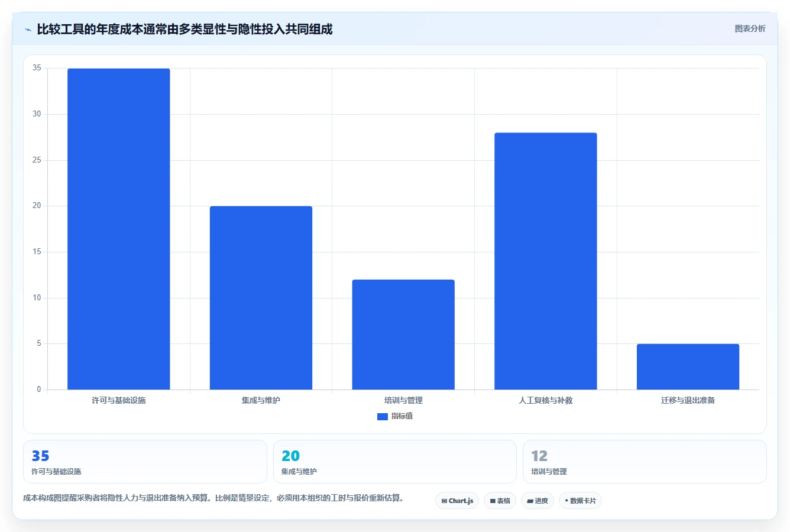Click the y-axis value 35
Screen dimensions: 790x532
(x=37, y=68)
